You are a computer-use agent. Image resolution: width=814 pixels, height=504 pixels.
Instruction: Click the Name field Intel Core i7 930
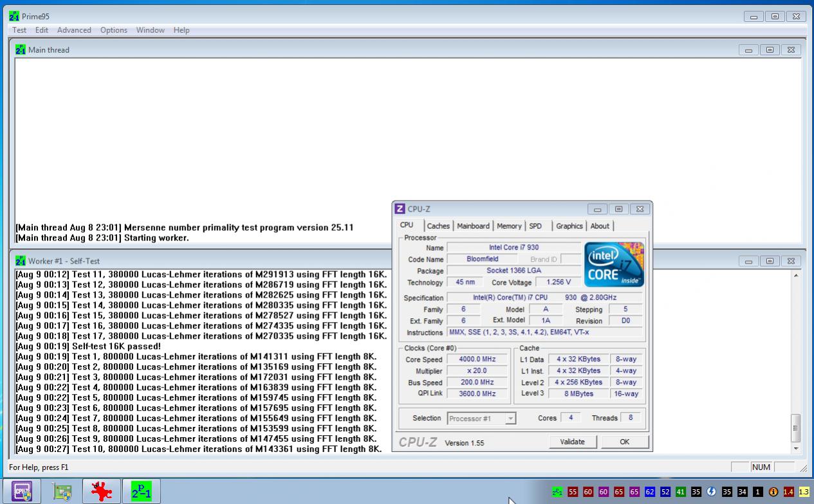coord(514,248)
